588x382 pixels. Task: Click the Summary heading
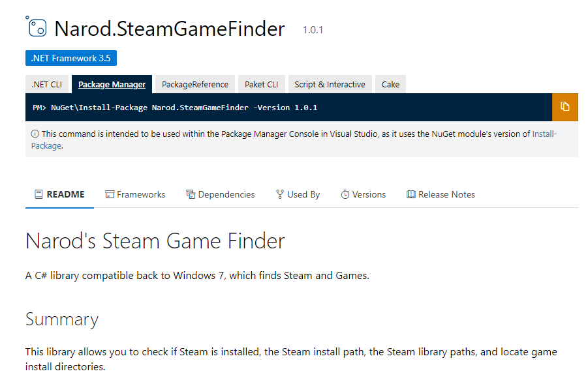click(x=62, y=319)
